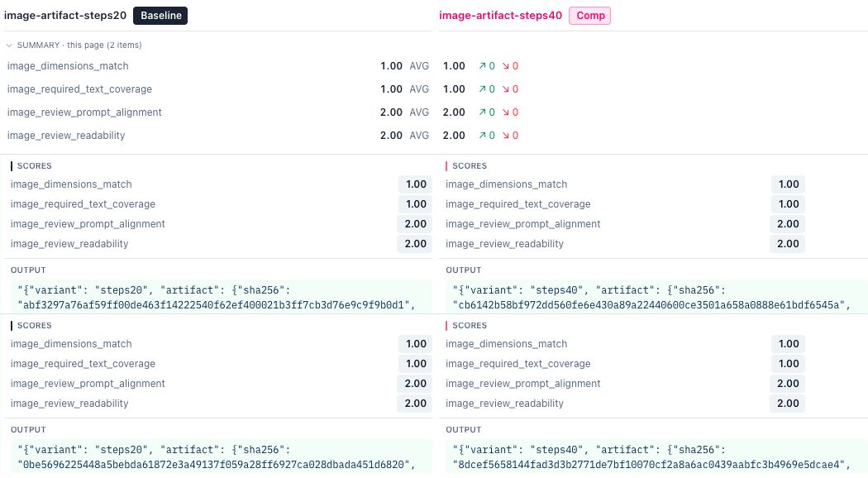
Task: Select the image_dimensions_match summary row
Action: pos(218,66)
